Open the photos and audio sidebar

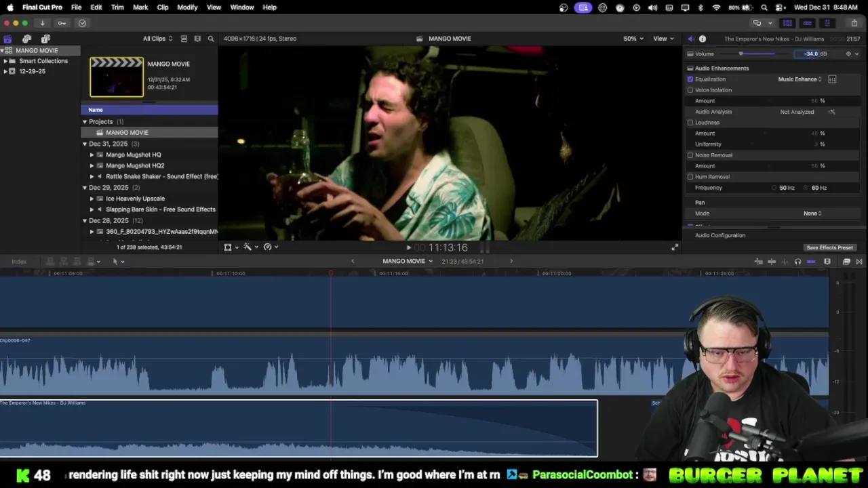[26, 39]
